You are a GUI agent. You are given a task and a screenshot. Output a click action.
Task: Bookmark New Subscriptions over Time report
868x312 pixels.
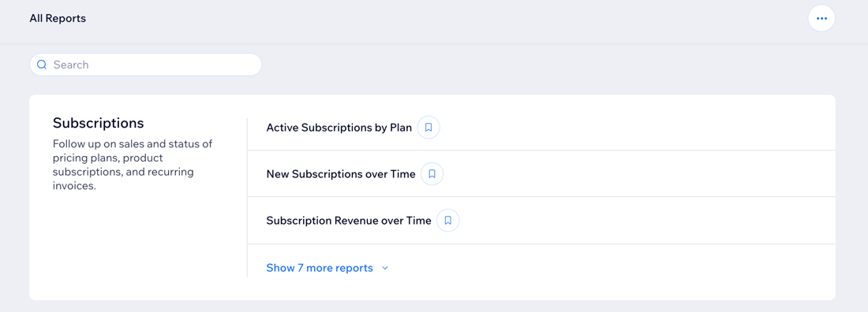[432, 173]
